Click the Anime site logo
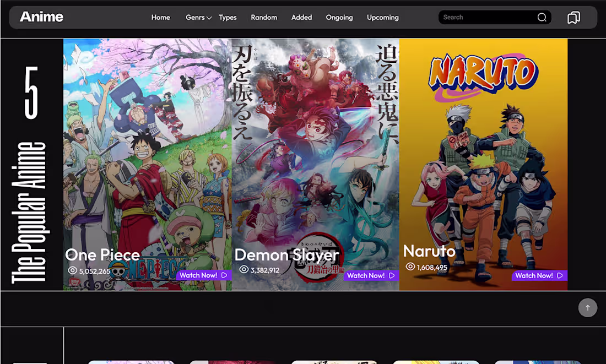Image resolution: width=606 pixels, height=364 pixels. 42,17
